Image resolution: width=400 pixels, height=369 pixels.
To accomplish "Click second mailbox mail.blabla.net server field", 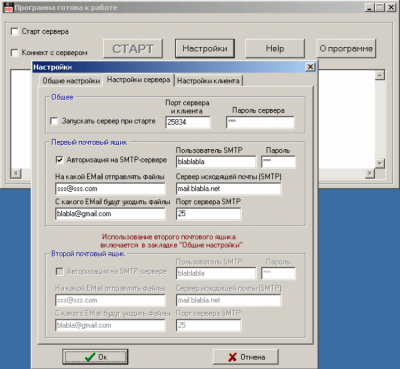I will point(228,300).
